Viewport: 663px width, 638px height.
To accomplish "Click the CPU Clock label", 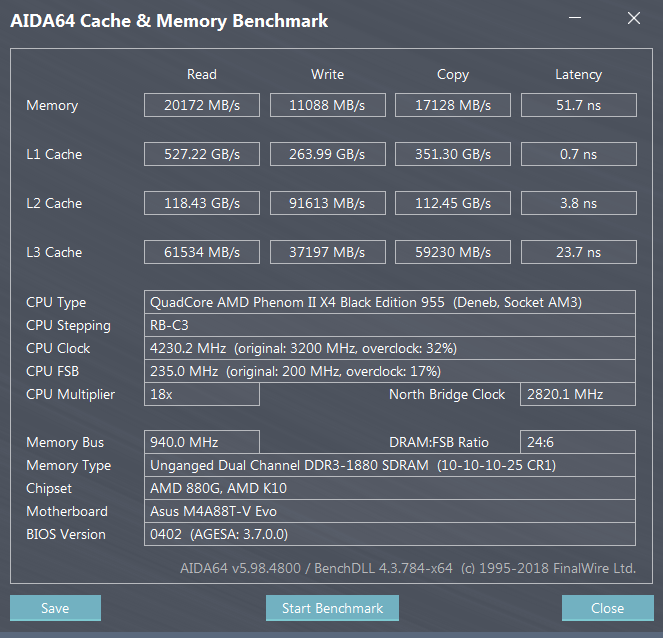I will [58, 348].
